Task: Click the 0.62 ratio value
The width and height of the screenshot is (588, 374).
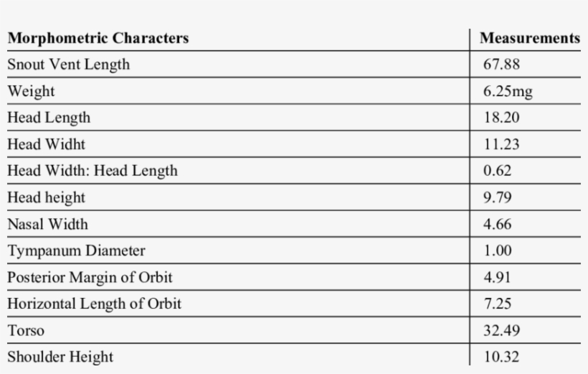Action: [497, 171]
